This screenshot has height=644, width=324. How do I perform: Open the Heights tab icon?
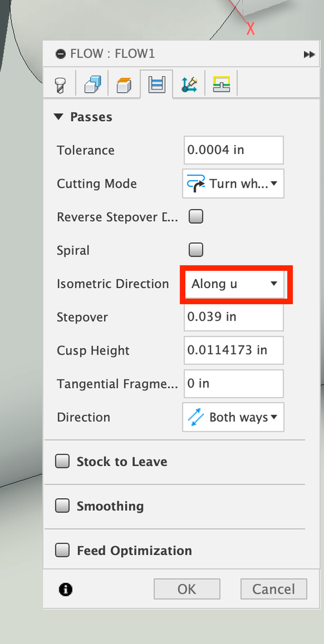(x=124, y=84)
